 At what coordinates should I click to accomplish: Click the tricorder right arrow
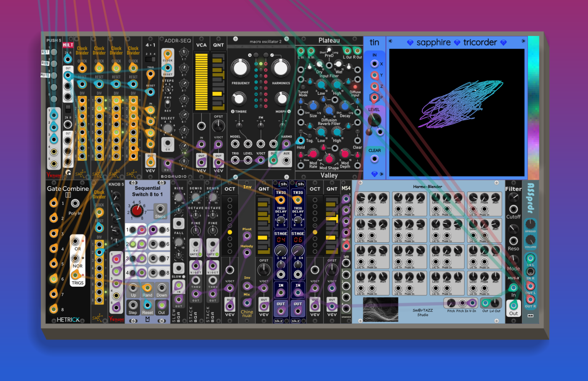click(x=523, y=41)
